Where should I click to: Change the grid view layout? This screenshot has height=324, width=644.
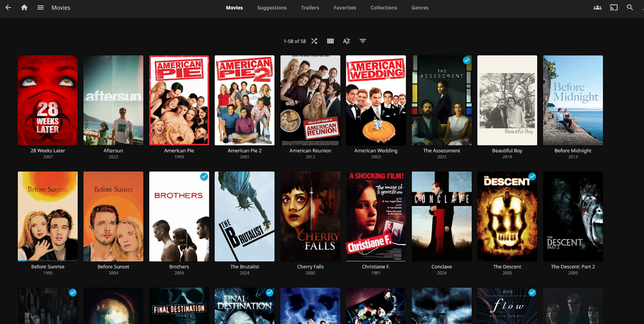click(x=330, y=41)
